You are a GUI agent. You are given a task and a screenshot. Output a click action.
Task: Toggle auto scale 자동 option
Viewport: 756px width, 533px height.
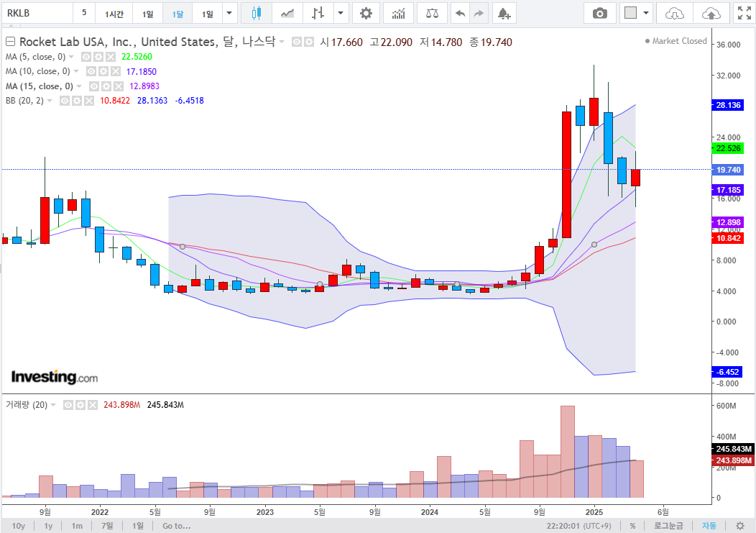click(709, 526)
